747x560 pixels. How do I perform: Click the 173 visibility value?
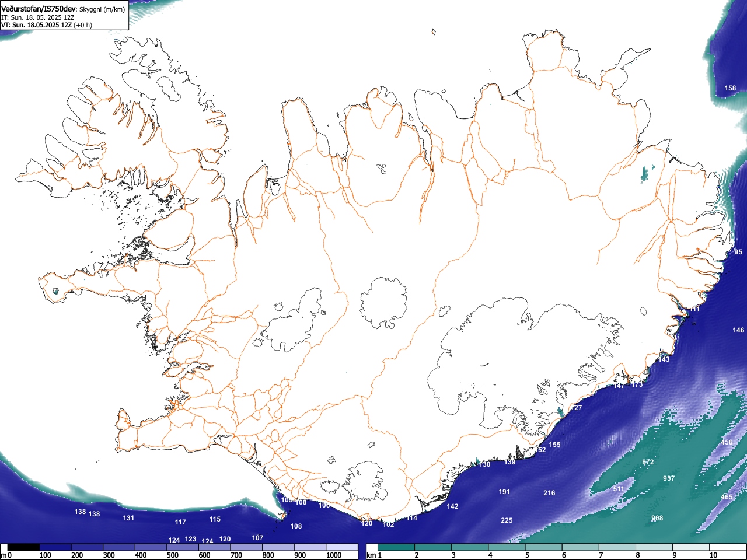pos(637,384)
